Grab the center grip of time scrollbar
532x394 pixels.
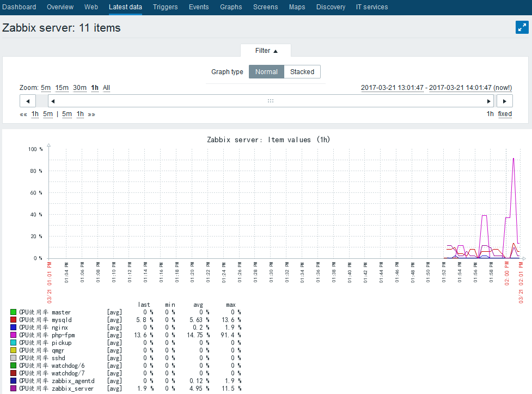point(271,101)
